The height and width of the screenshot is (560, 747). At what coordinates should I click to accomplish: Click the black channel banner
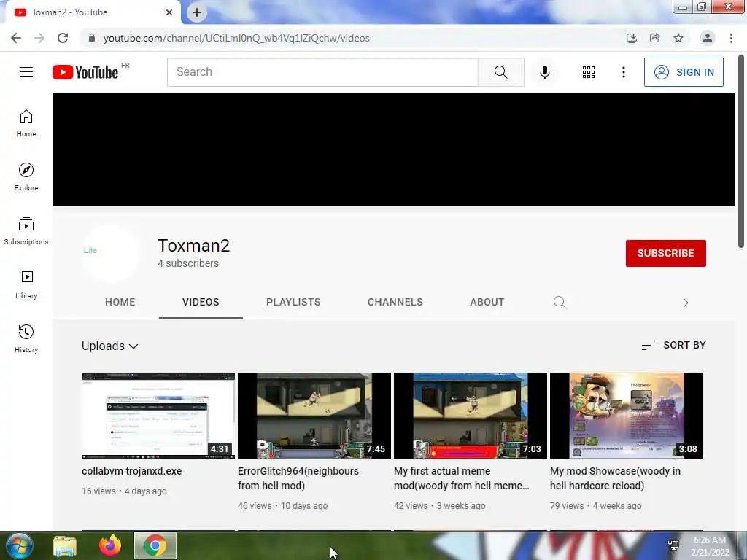tap(393, 149)
